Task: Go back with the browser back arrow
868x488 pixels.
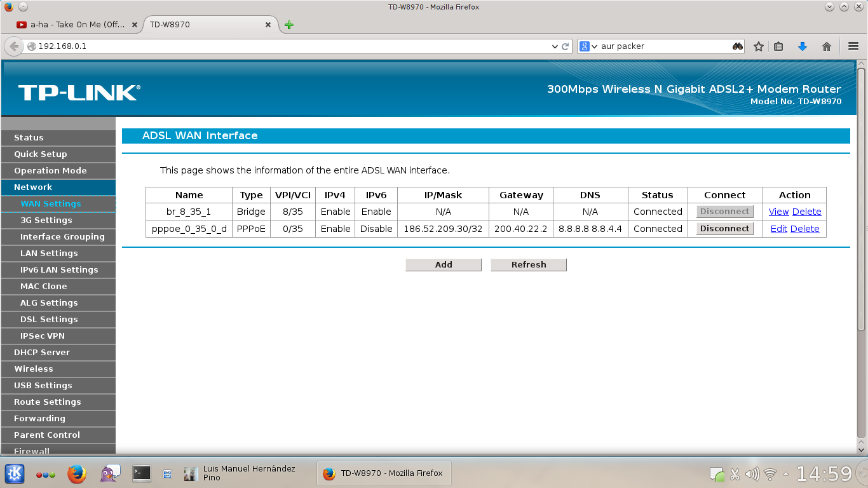Action: point(14,46)
